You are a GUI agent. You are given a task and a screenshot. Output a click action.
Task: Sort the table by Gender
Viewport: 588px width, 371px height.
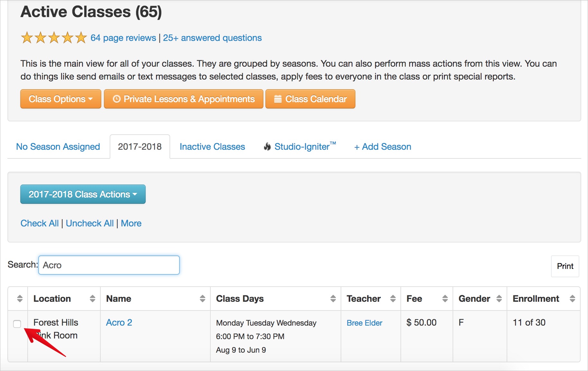pyautogui.click(x=480, y=299)
